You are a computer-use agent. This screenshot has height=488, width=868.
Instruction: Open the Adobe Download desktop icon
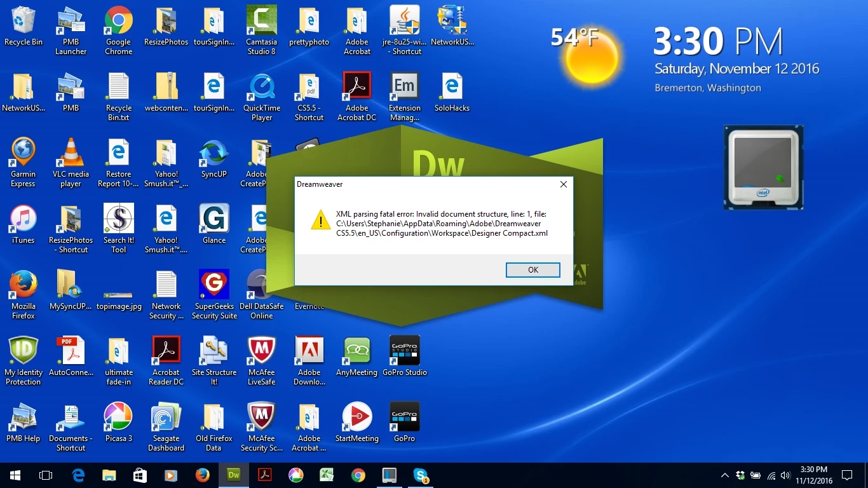tap(309, 361)
